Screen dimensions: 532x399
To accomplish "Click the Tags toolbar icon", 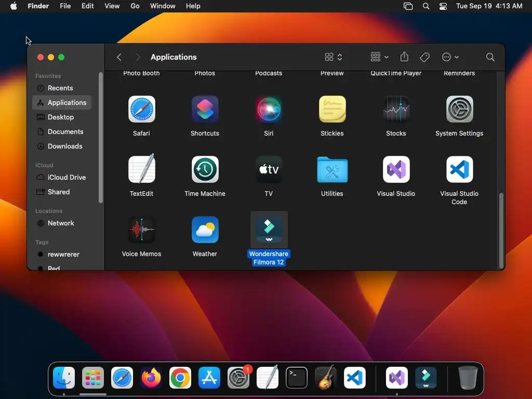I will click(x=424, y=57).
